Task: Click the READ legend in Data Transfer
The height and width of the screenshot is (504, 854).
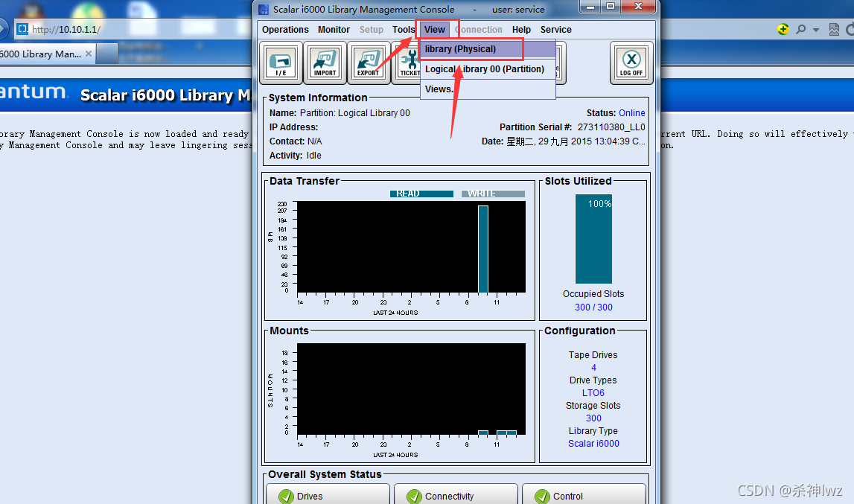Action: (x=421, y=194)
